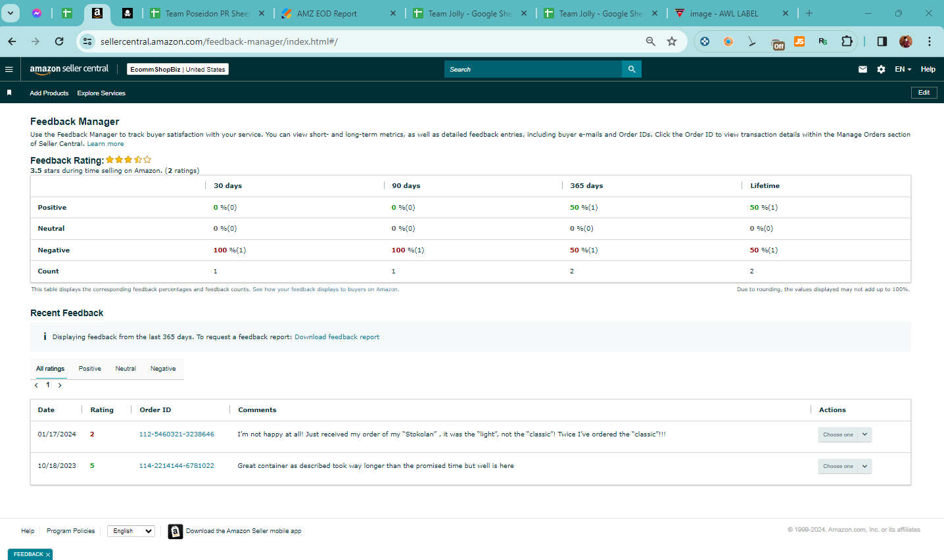Bookmark this page with star icon

(x=672, y=41)
